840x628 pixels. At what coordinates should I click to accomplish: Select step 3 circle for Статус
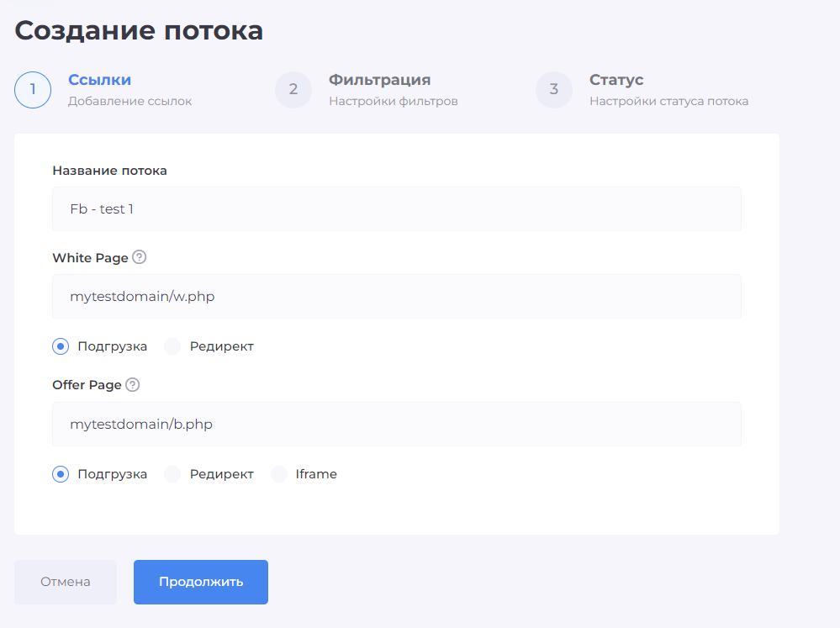[x=554, y=89]
